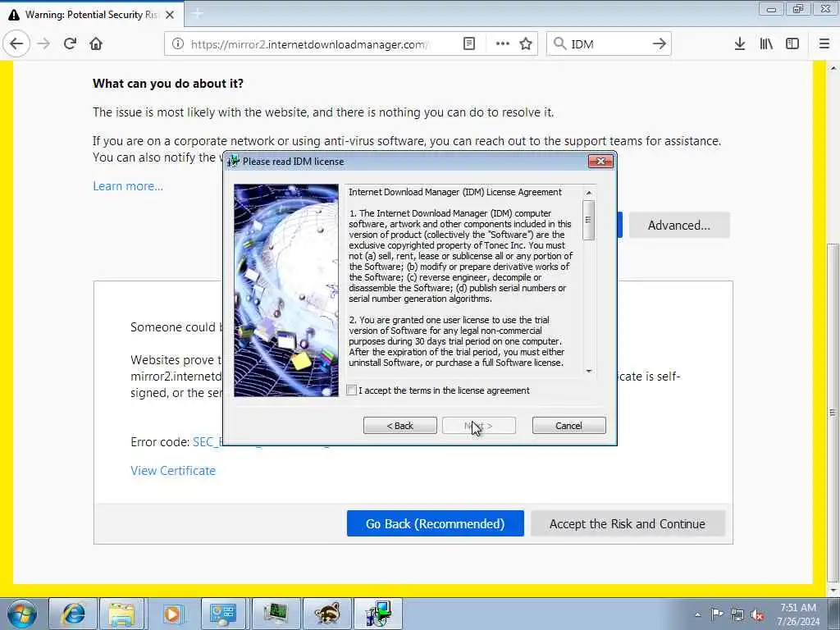Close the IDM license dialog
The height and width of the screenshot is (630, 840).
click(600, 162)
